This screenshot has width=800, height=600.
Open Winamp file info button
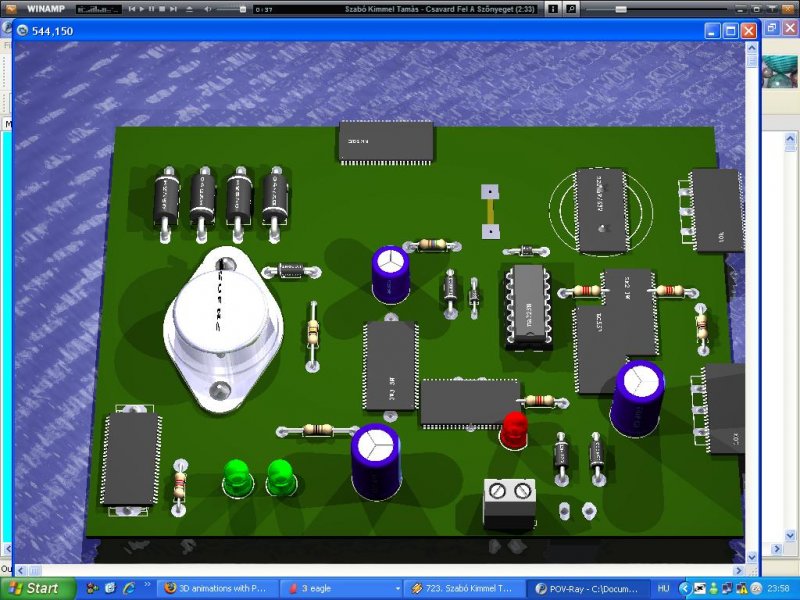(x=553, y=9)
